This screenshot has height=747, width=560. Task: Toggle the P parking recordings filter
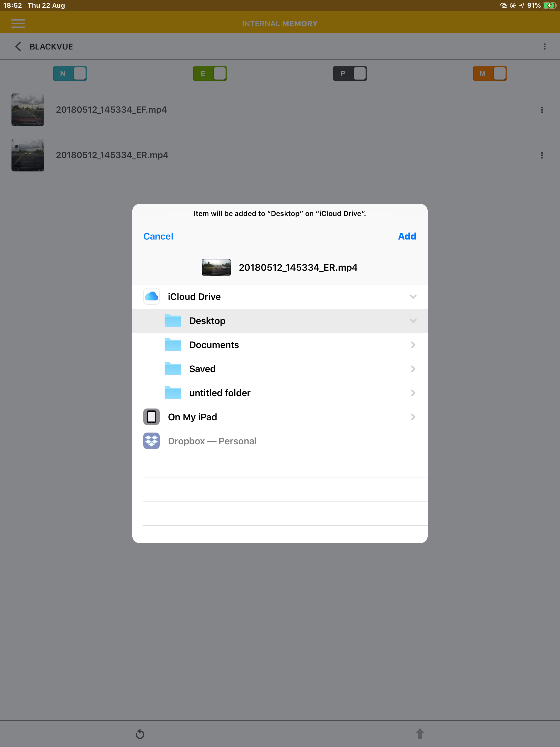(x=350, y=73)
